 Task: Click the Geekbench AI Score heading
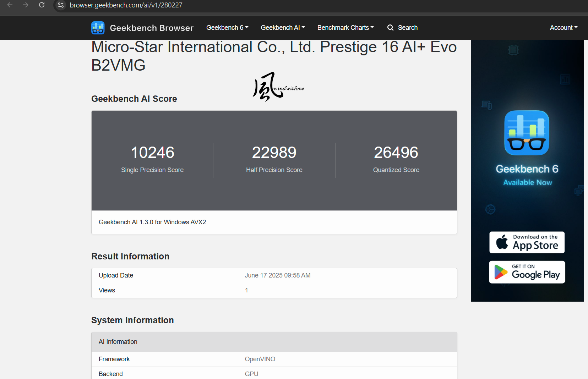click(134, 99)
